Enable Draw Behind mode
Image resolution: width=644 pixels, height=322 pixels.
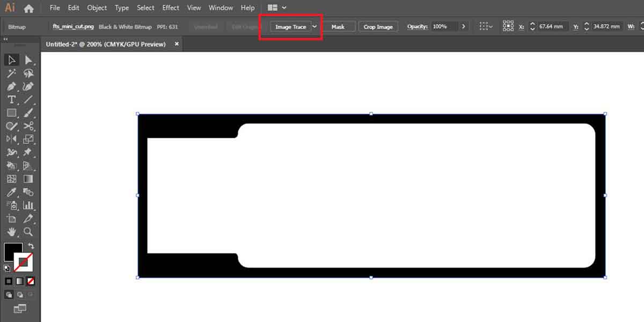pyautogui.click(x=20, y=295)
